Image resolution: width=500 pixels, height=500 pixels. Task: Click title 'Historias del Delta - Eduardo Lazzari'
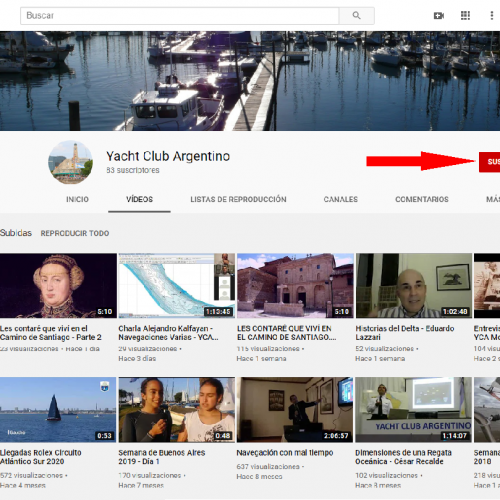pos(405,333)
